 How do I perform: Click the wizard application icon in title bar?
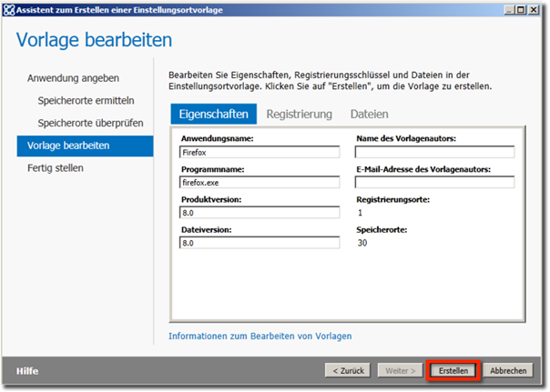click(8, 9)
